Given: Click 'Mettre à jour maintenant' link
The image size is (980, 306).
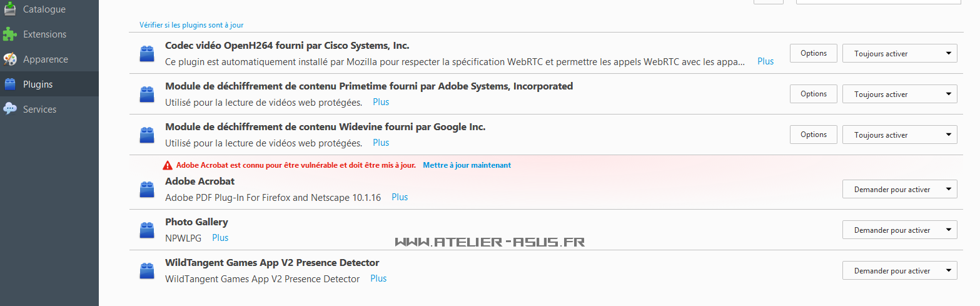Looking at the screenshot, I should [x=467, y=166].
